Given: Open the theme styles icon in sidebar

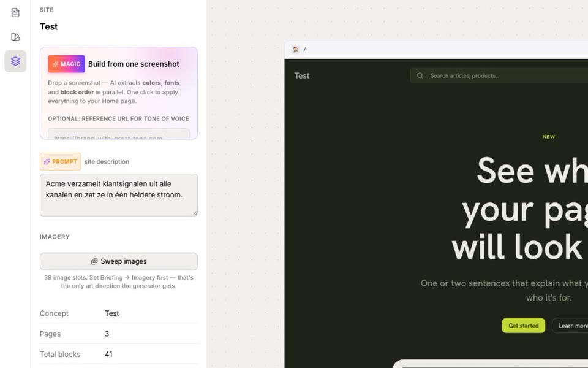Looking at the screenshot, I should (15, 37).
